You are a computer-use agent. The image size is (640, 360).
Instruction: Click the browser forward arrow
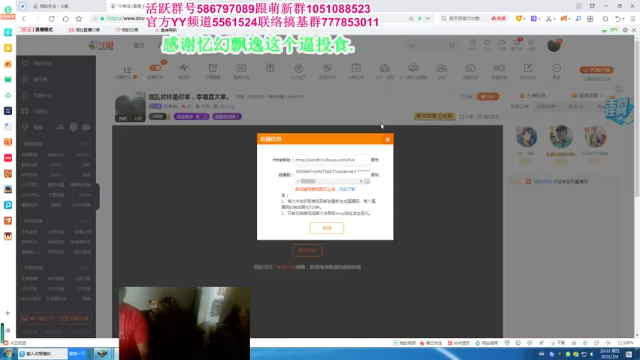[x=37, y=19]
